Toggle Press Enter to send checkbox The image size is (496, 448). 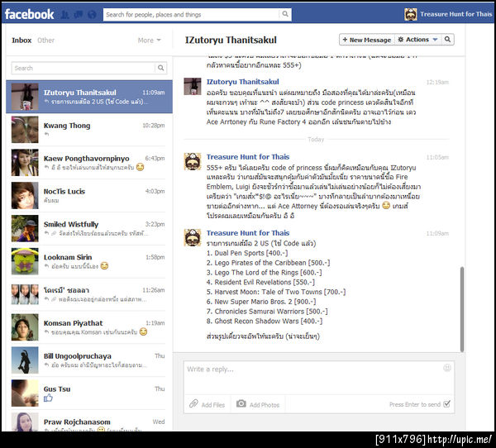click(x=446, y=403)
